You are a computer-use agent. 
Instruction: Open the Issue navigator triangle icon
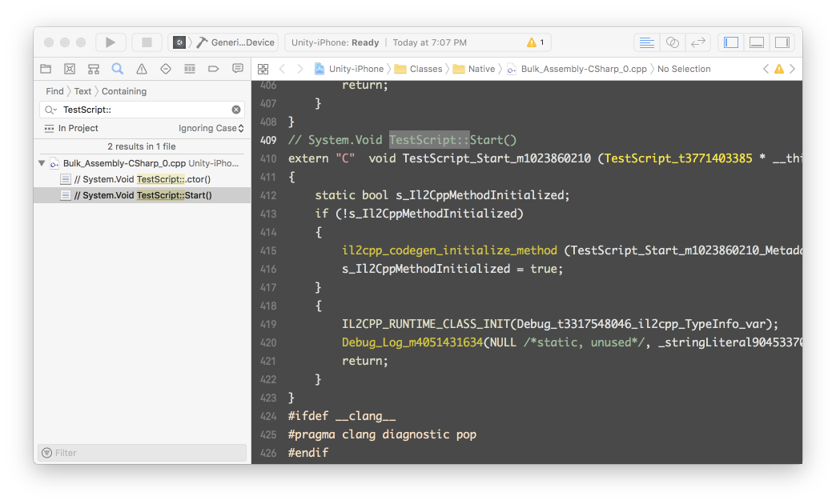(141, 69)
